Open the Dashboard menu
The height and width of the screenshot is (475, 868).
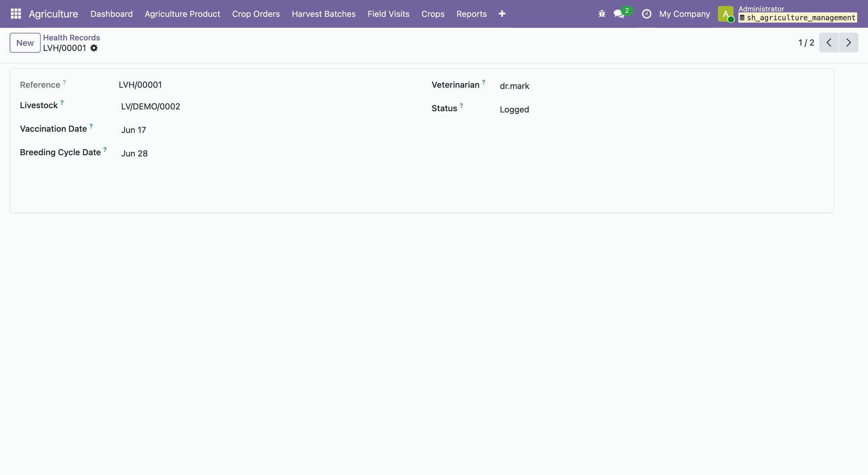click(112, 14)
